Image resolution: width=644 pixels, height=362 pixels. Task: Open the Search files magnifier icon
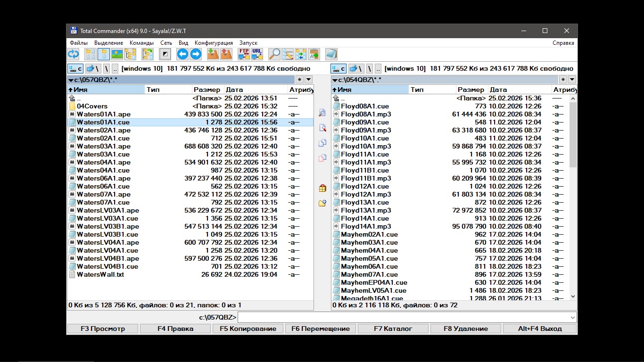click(x=274, y=54)
